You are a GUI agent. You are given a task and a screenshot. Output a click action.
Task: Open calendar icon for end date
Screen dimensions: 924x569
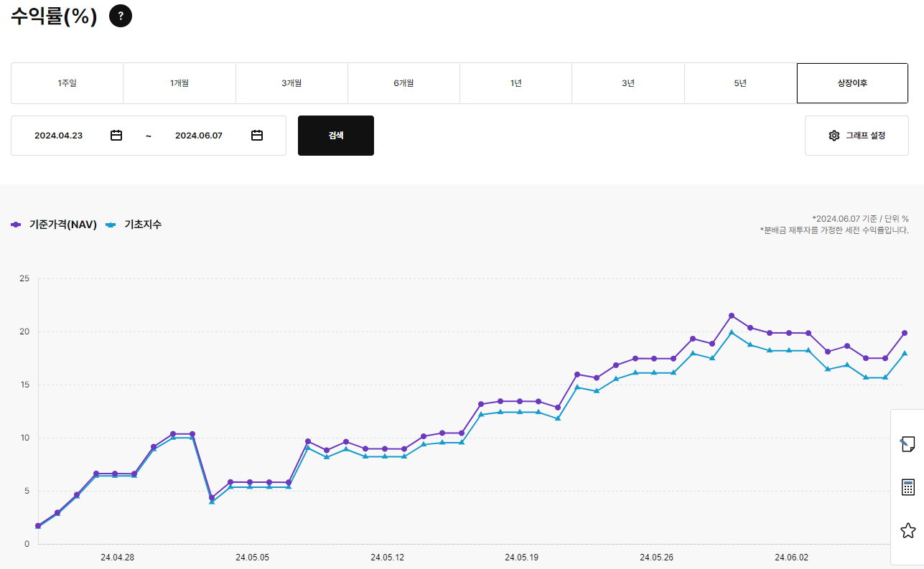257,135
